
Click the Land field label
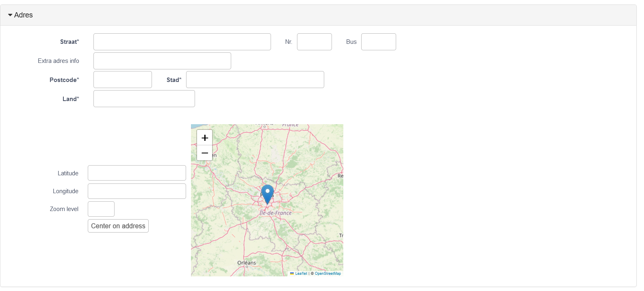click(x=71, y=99)
